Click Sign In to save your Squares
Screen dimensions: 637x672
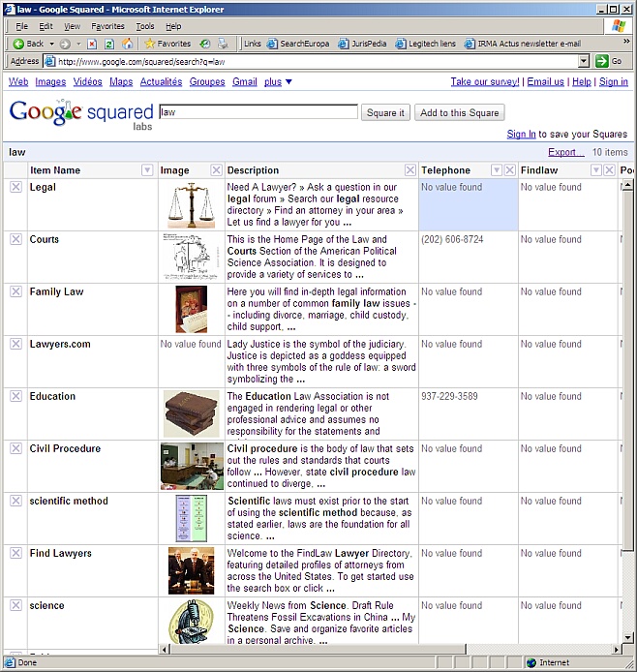pyautogui.click(x=521, y=135)
